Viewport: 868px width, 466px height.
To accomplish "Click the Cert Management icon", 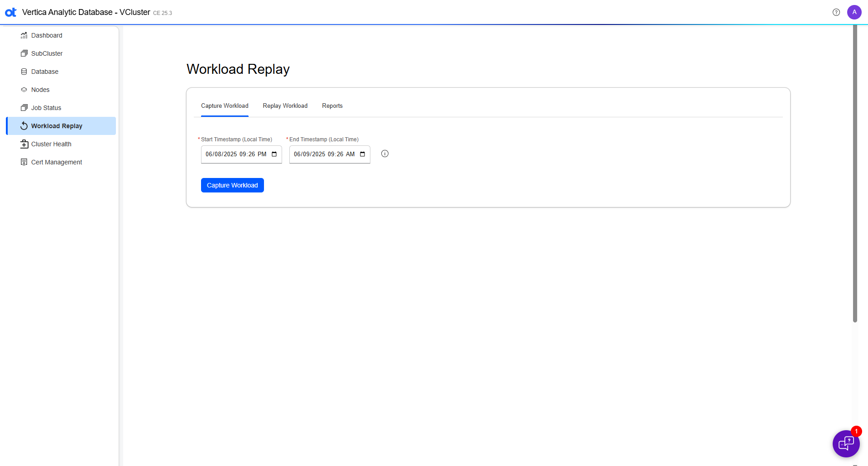I will coord(24,162).
